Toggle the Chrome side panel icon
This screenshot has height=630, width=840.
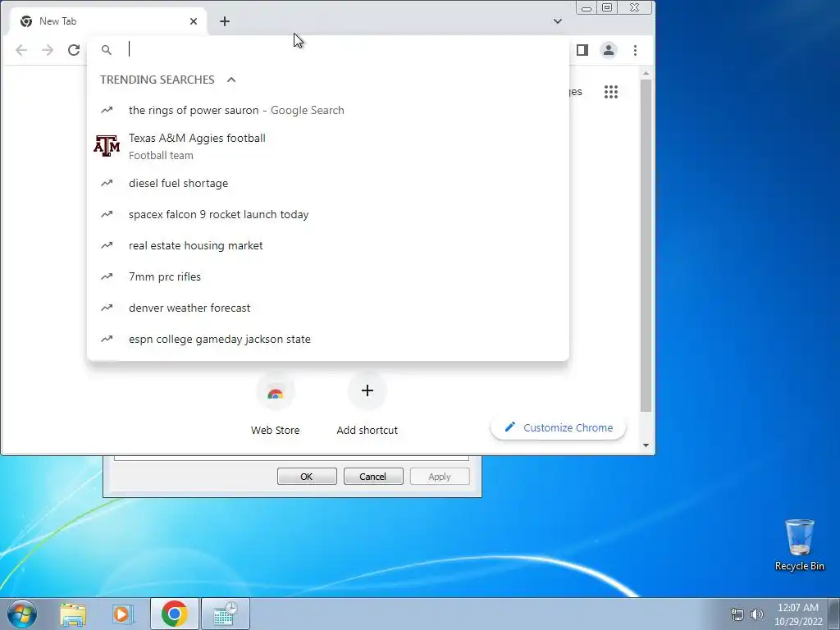pos(582,50)
